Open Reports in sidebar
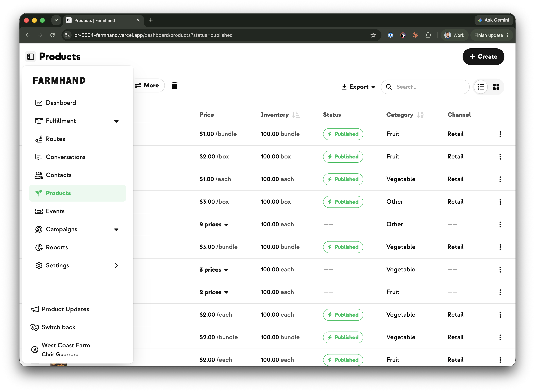The image size is (535, 392). [77, 247]
